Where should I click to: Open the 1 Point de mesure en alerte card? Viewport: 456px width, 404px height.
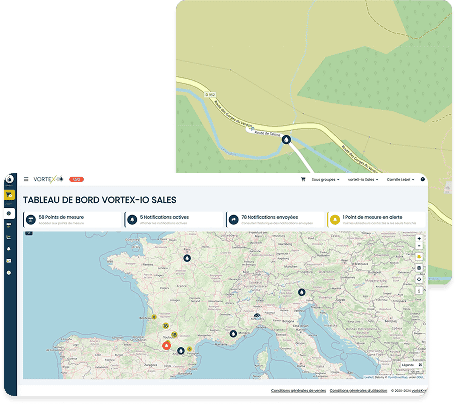click(376, 220)
